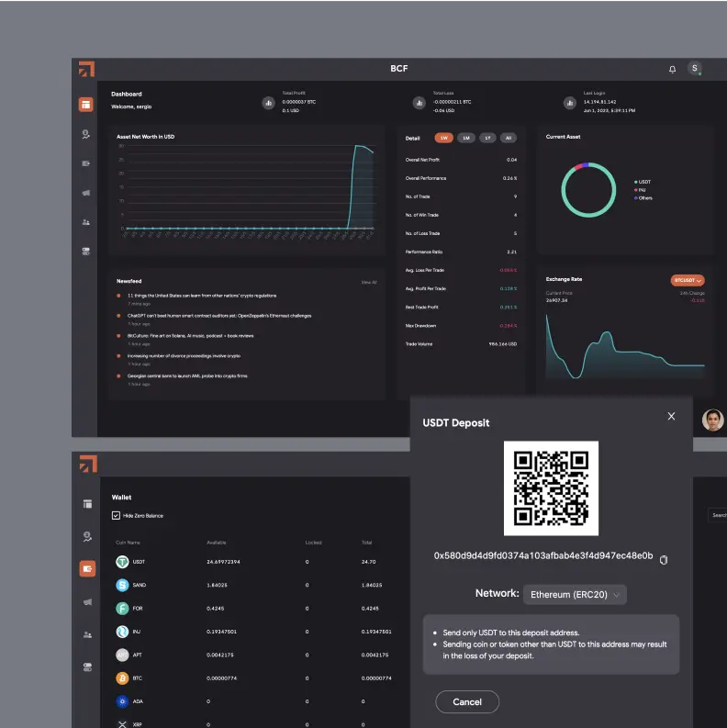Viewport: 727px width, 728px height.
Task: Select the All tab in Detail
Action: click(x=509, y=138)
